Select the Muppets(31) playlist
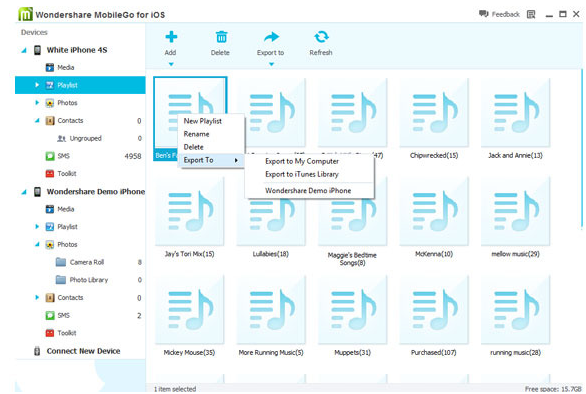 coord(352,310)
